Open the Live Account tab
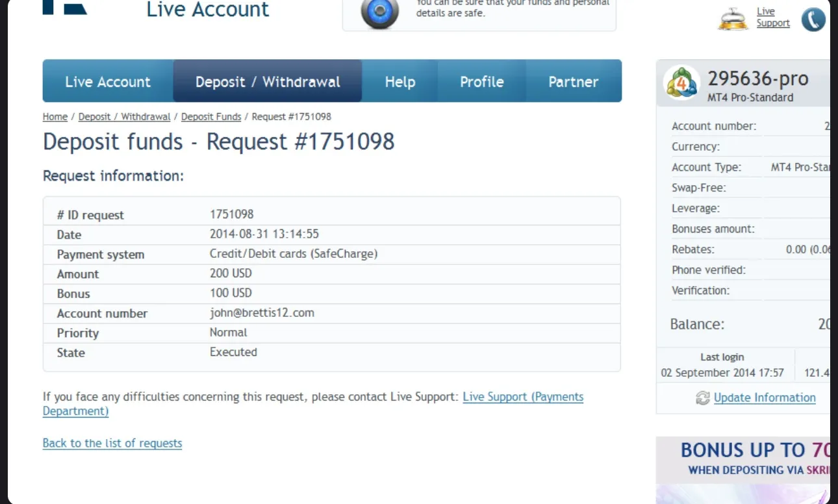This screenshot has width=838, height=504. (x=108, y=81)
